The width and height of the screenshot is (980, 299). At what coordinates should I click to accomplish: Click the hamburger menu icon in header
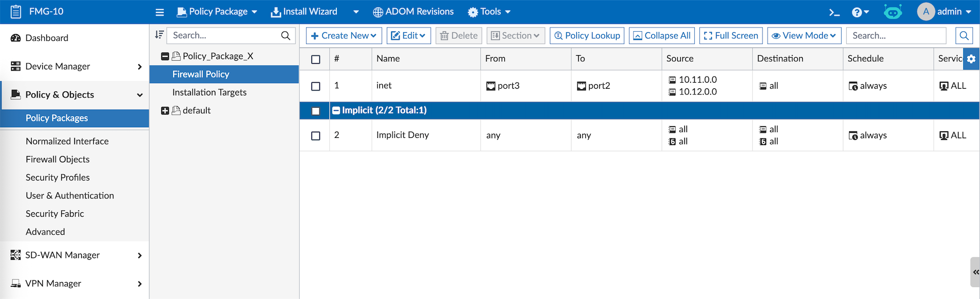[x=160, y=12]
